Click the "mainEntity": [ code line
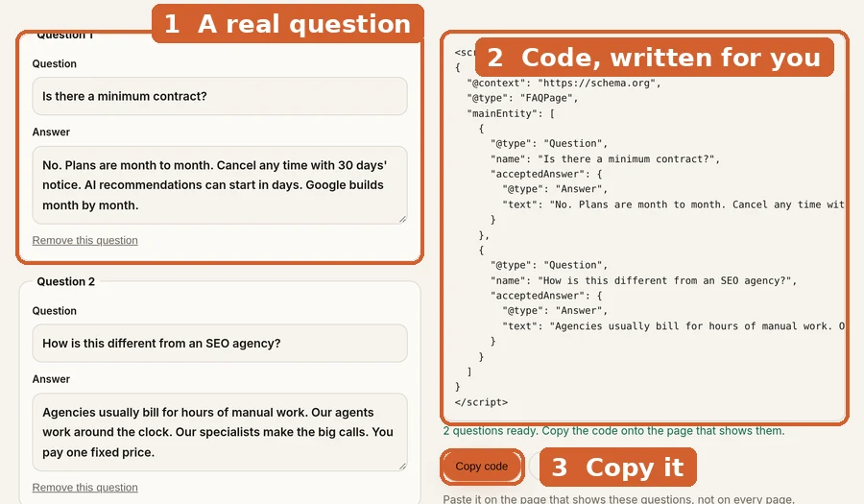This screenshot has width=864, height=504. pyautogui.click(x=511, y=113)
